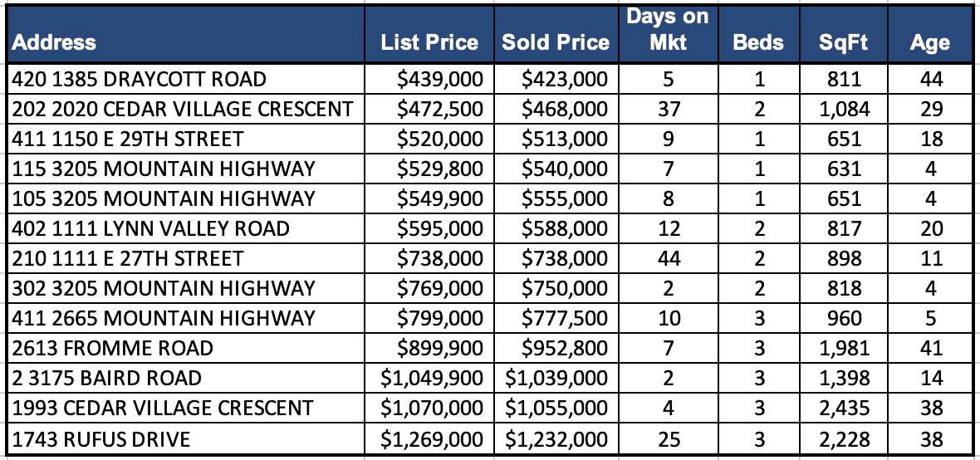Select the $520,000 list price cell

tap(440, 139)
